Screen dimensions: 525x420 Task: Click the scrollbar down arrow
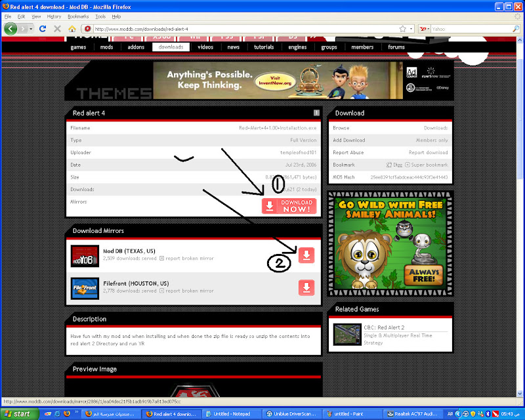coord(520,394)
